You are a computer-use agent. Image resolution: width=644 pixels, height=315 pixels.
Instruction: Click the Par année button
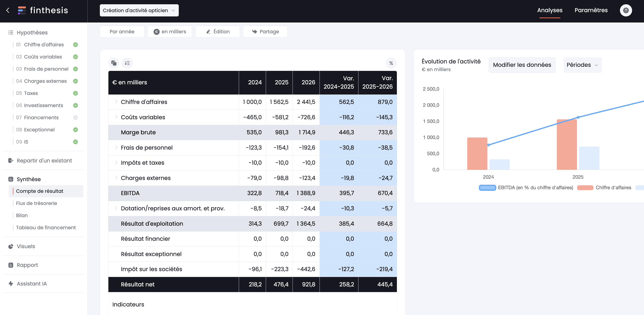122,32
